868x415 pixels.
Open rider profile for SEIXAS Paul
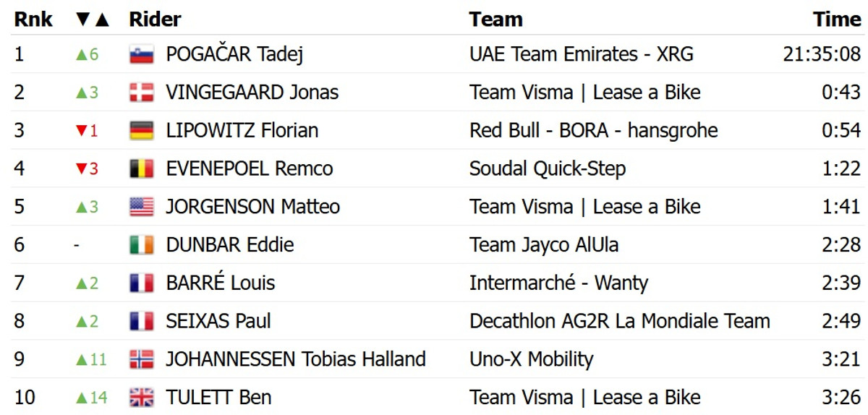[x=218, y=321]
